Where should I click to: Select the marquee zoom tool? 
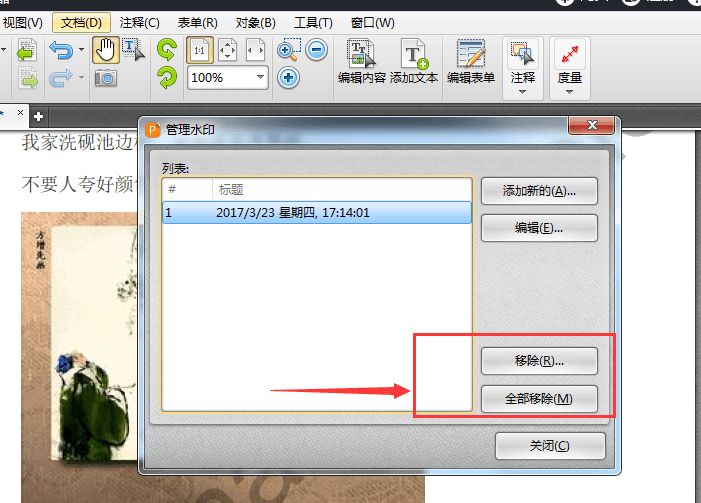(x=289, y=50)
